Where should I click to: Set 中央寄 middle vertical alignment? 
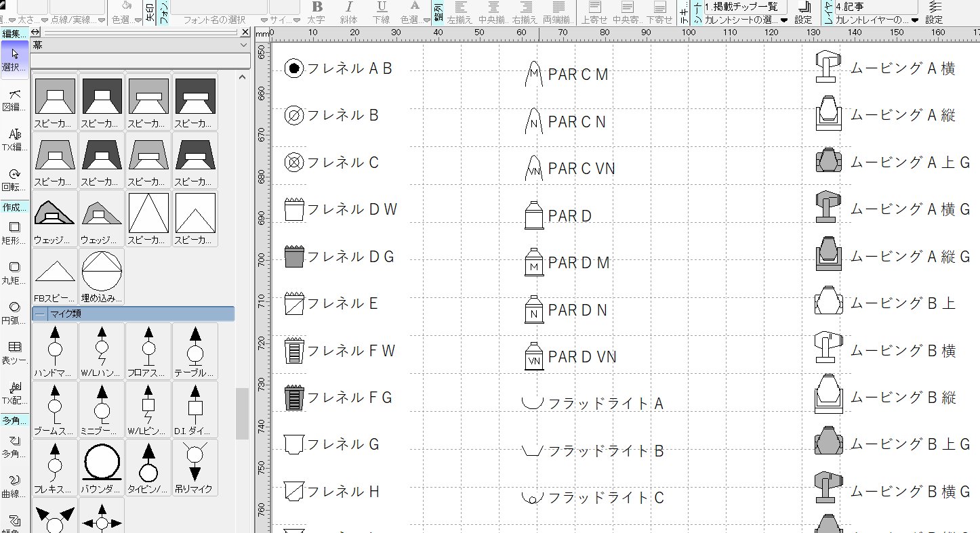(x=628, y=12)
